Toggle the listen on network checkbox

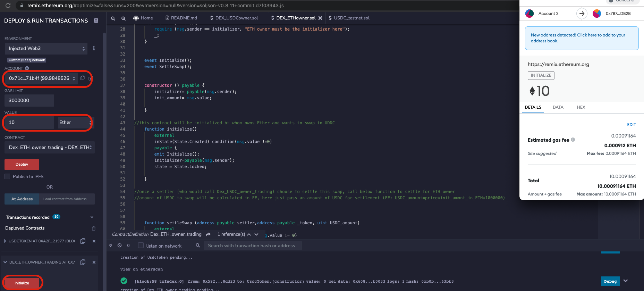(141, 246)
